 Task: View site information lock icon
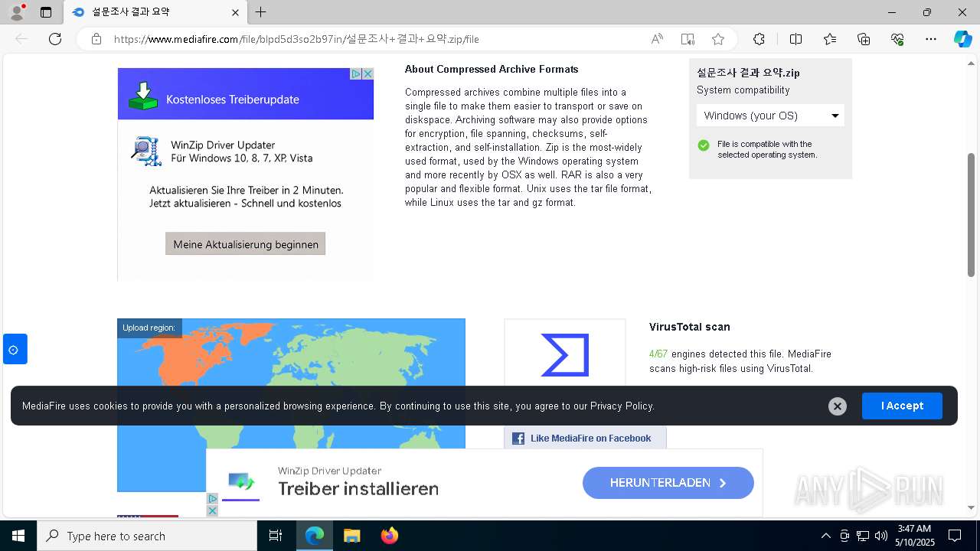[96, 39]
